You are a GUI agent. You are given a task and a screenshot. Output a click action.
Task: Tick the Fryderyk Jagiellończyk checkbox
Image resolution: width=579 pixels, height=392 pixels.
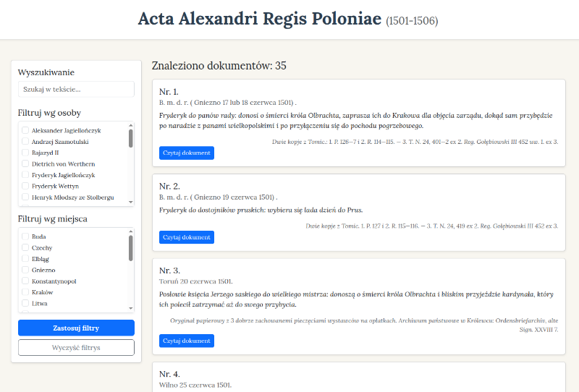tap(25, 175)
